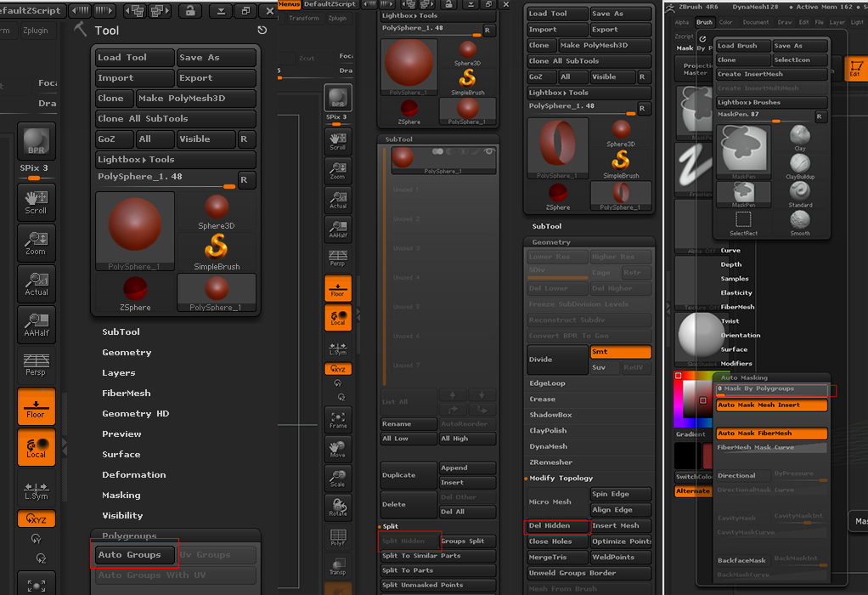Screen dimensions: 868x595
Task: Click the Frame icon on the shelf
Action: click(338, 418)
